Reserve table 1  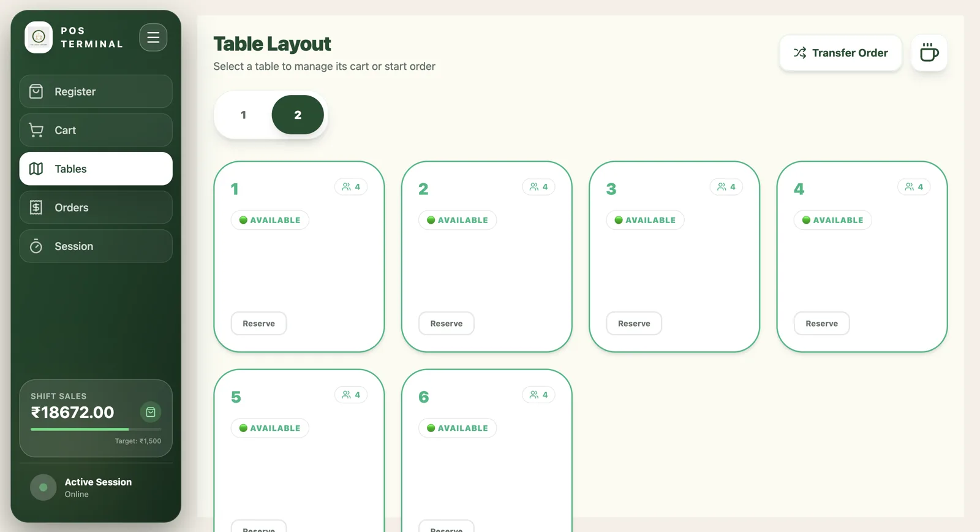click(259, 324)
